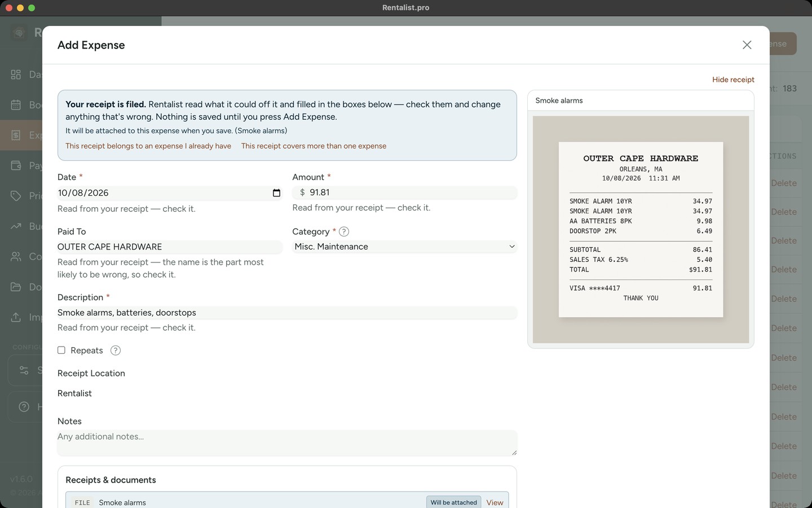Open the Repeats help question icon
Image resolution: width=812 pixels, height=508 pixels.
(116, 351)
